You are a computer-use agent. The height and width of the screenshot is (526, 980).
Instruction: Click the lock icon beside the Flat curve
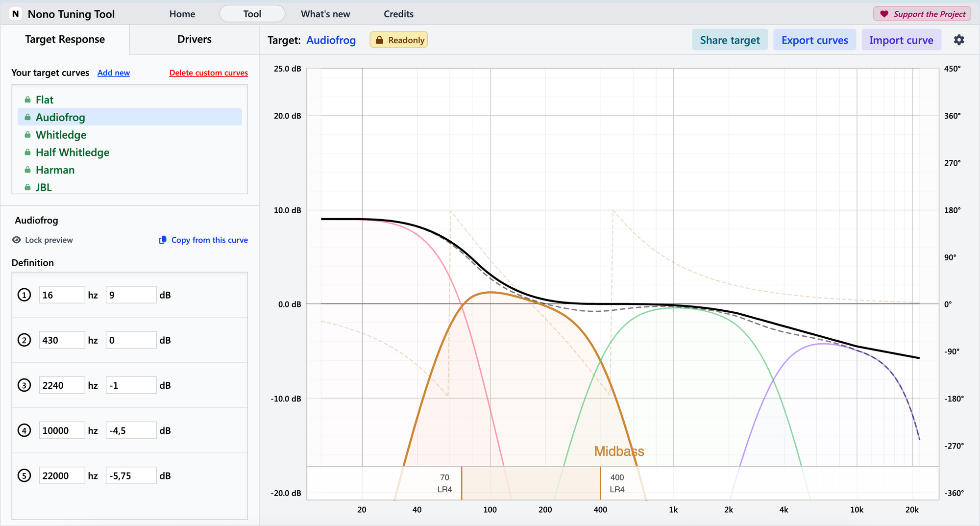pos(27,100)
